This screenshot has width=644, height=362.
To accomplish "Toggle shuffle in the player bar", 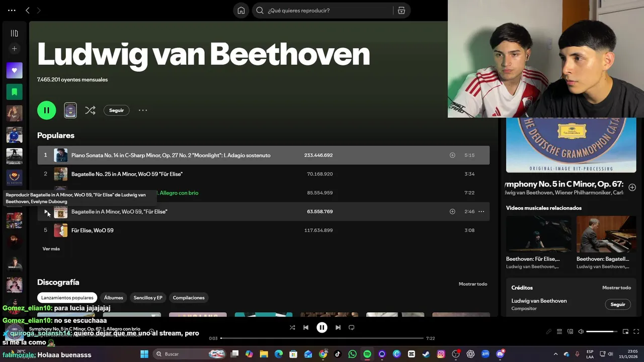I will pos(292,327).
